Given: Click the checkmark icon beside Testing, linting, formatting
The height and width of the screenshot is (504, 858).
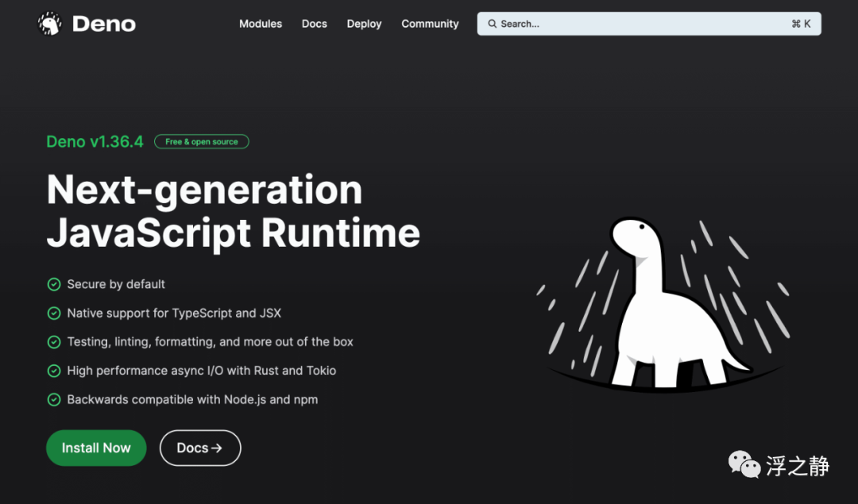Looking at the screenshot, I should (x=54, y=341).
